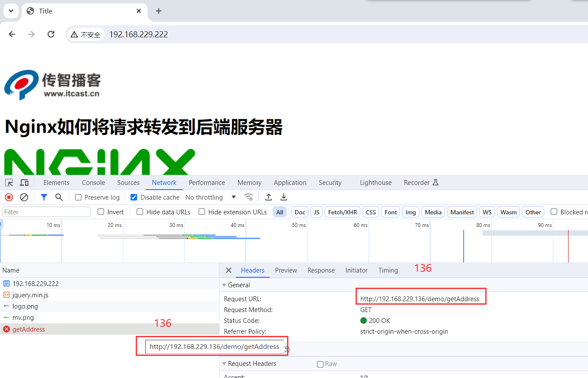The image size is (588, 378).
Task: Clear the network log
Action: tap(24, 197)
